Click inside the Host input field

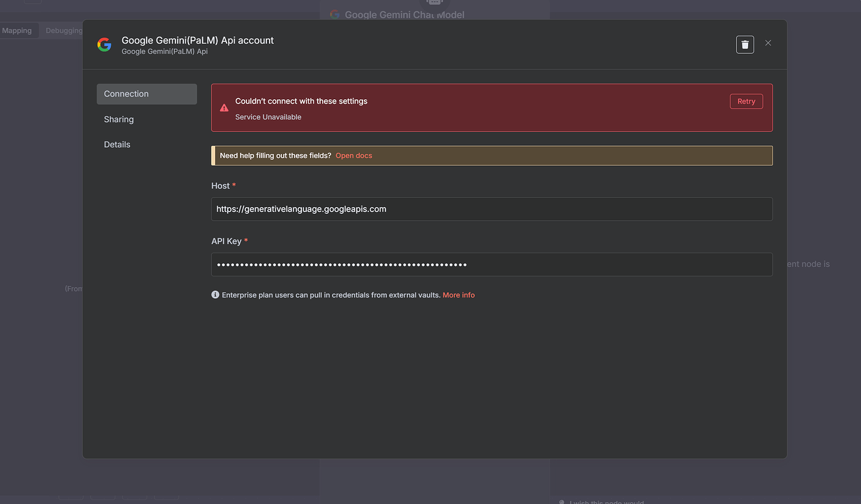coord(492,209)
